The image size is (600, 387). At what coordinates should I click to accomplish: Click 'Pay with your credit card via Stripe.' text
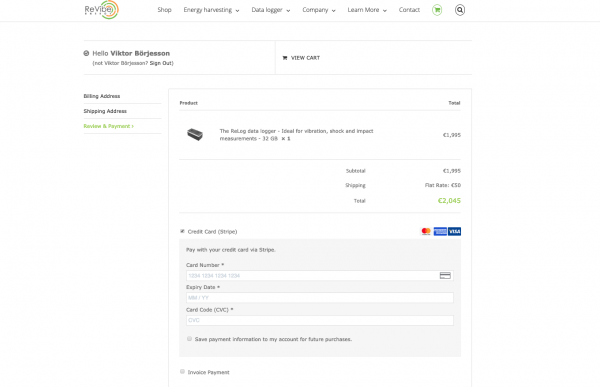tap(231, 250)
